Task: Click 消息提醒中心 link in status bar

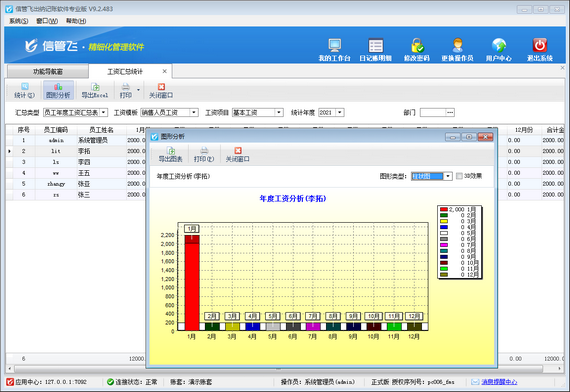Action: click(499, 382)
